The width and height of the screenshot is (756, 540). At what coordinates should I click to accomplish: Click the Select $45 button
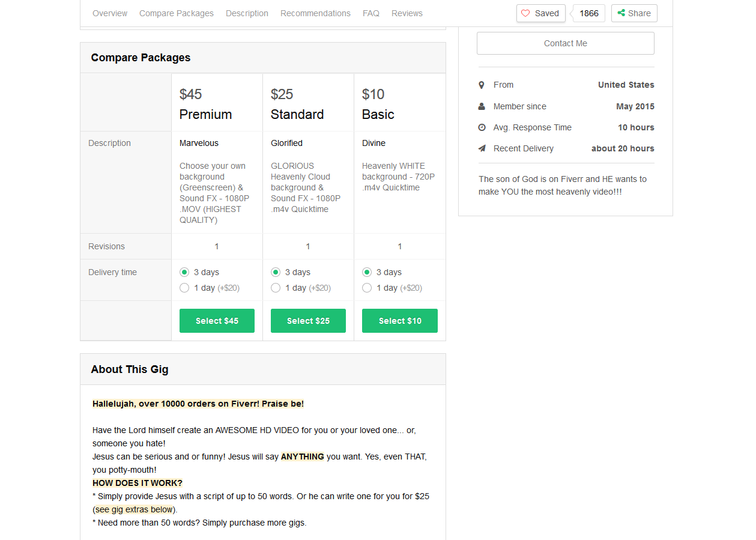217,321
